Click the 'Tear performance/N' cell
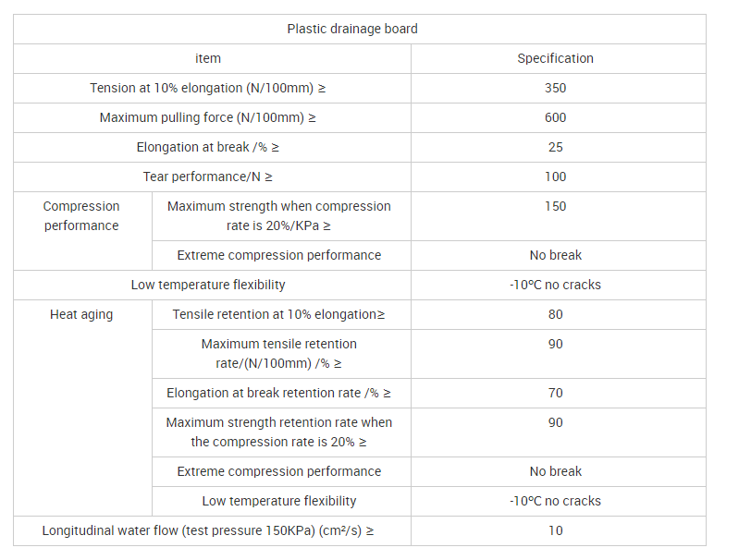The width and height of the screenshot is (751, 560). pyautogui.click(x=208, y=177)
